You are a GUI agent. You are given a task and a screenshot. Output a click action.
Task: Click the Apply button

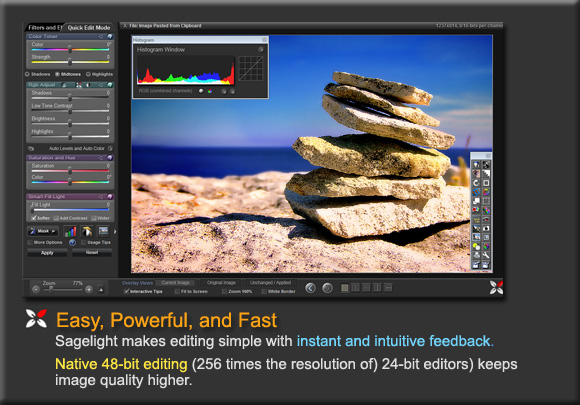pyautogui.click(x=47, y=253)
